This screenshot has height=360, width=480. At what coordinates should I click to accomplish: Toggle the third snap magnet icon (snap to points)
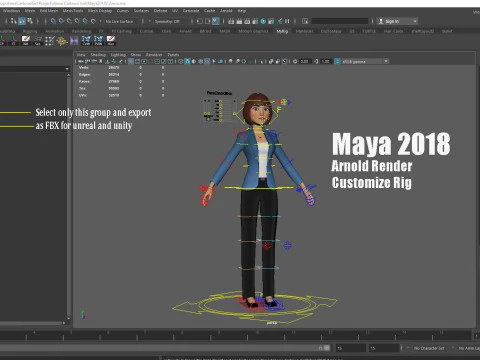(69, 21)
